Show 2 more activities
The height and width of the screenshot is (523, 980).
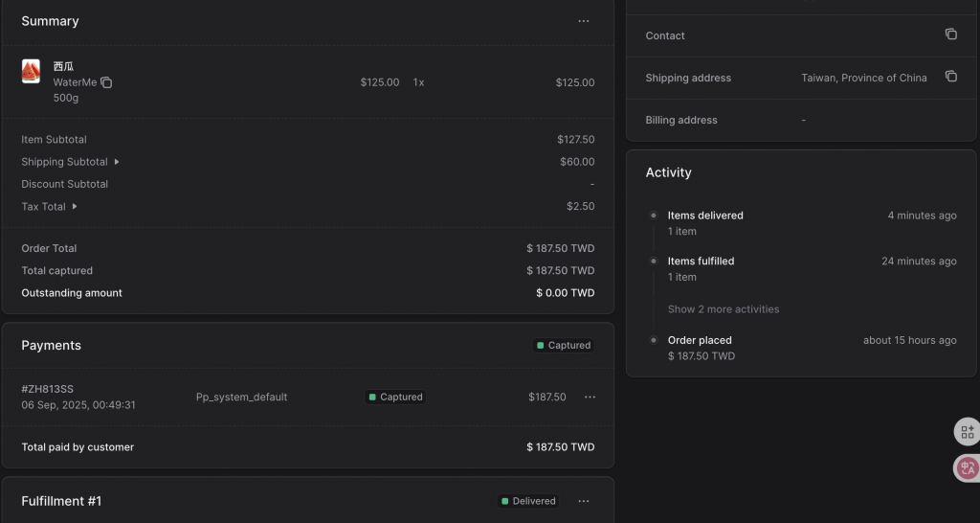(x=724, y=309)
